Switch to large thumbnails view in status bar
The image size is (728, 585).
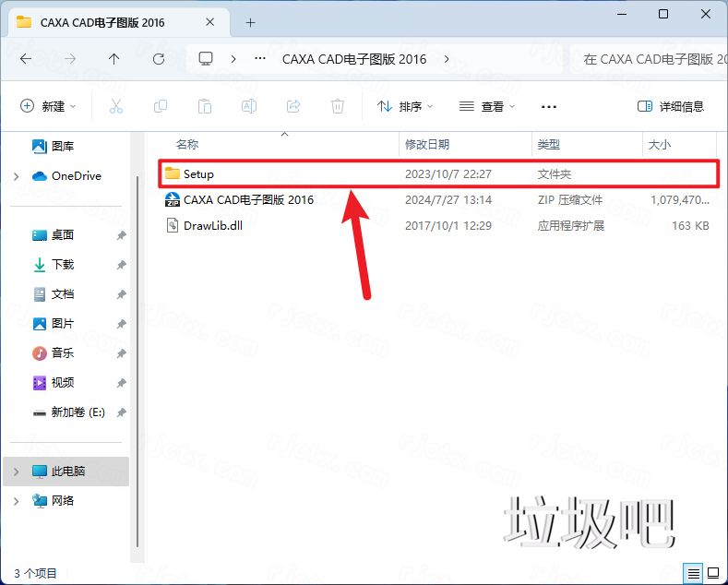pos(713,573)
